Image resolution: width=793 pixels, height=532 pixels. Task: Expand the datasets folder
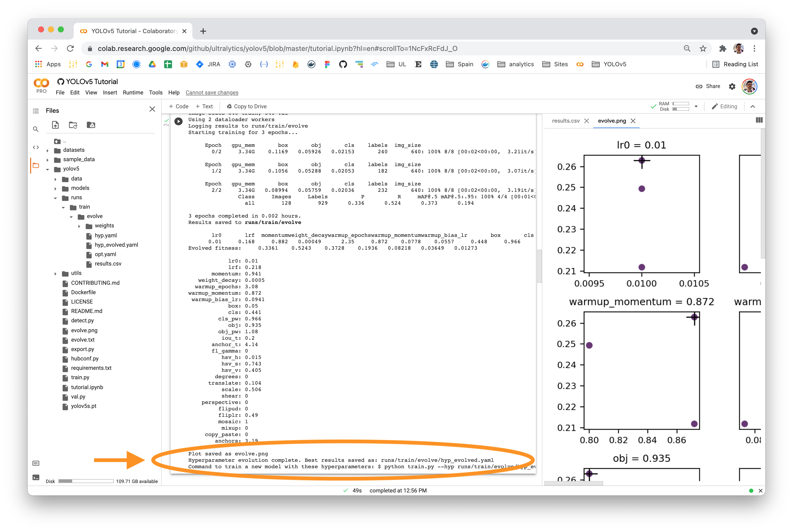click(47, 150)
